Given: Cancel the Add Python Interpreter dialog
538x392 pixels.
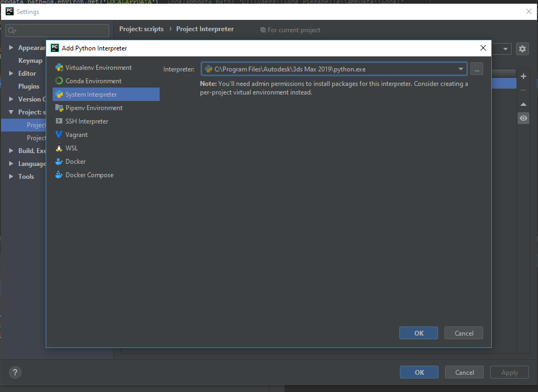Looking at the screenshot, I should coord(463,333).
